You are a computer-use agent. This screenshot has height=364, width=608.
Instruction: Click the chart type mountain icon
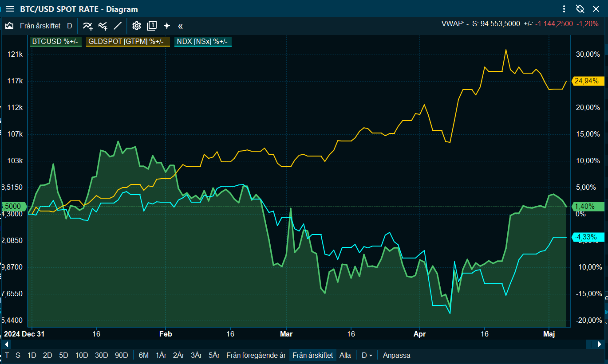tap(9, 26)
